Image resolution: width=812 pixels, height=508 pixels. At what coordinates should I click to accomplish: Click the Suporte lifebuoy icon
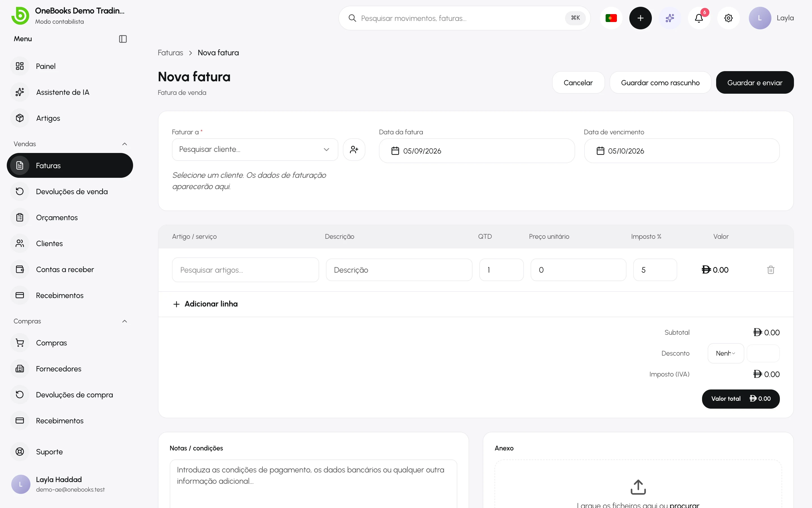(x=20, y=452)
